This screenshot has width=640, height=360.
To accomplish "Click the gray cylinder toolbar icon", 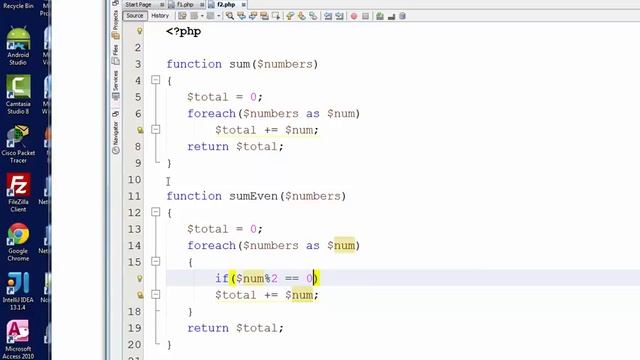I will tap(402, 16).
